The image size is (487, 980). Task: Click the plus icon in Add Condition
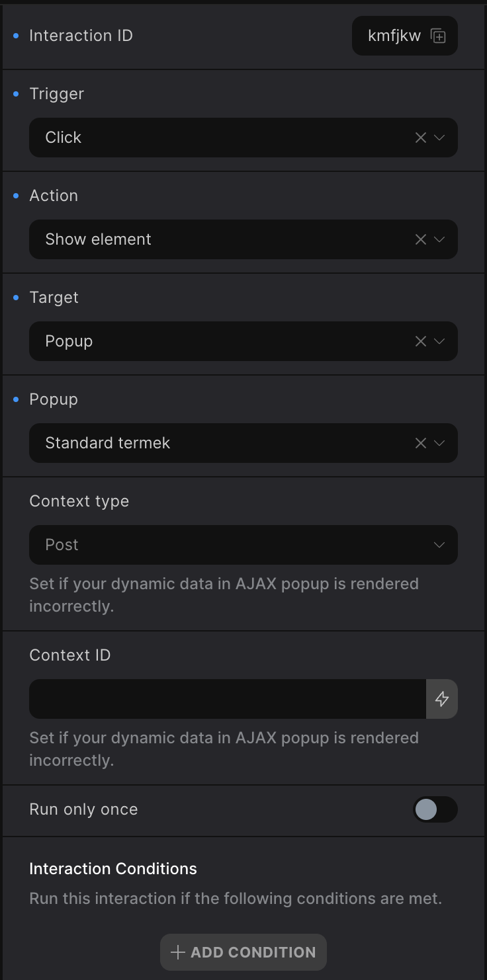[x=177, y=952]
